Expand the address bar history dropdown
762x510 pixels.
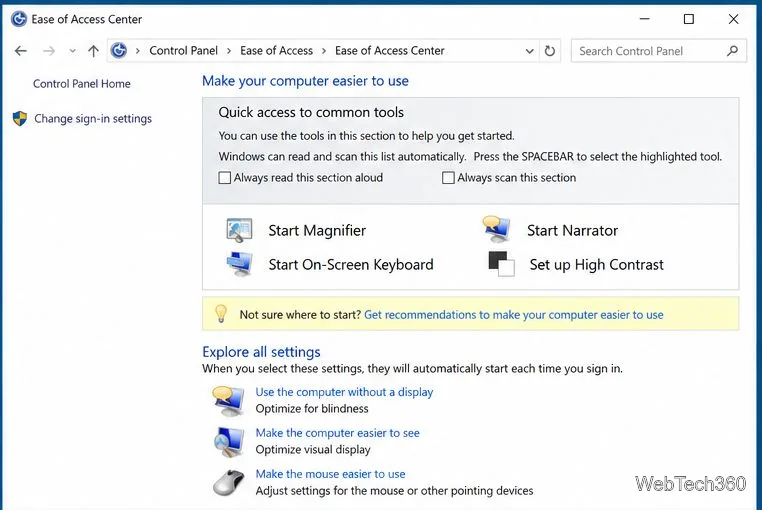pos(529,51)
